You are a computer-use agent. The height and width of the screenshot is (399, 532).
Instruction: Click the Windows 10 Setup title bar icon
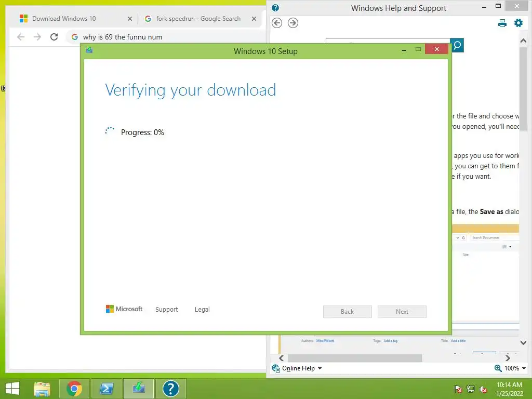[x=89, y=50]
